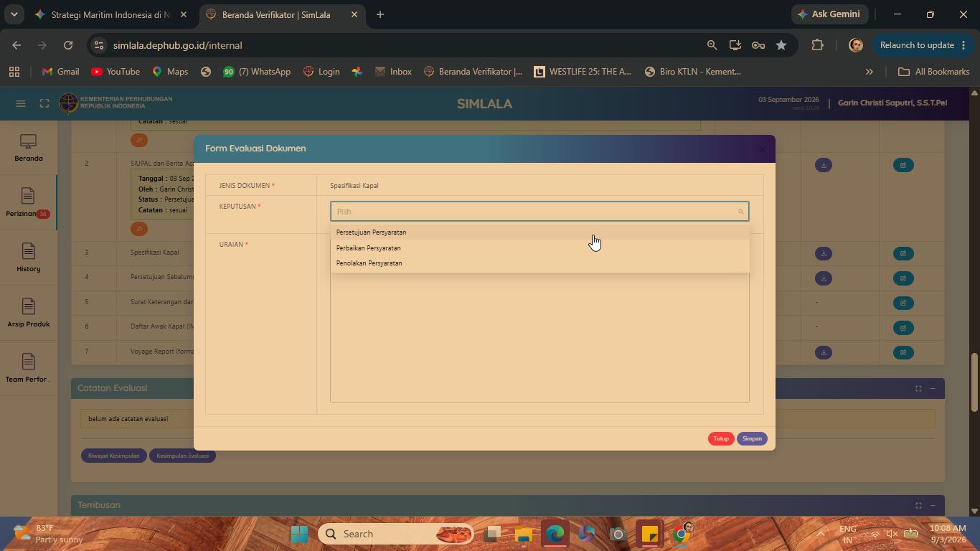Screen dimensions: 980x551
Task: Click the download icon for Spesifikasi Kapal row
Action: tap(824, 253)
